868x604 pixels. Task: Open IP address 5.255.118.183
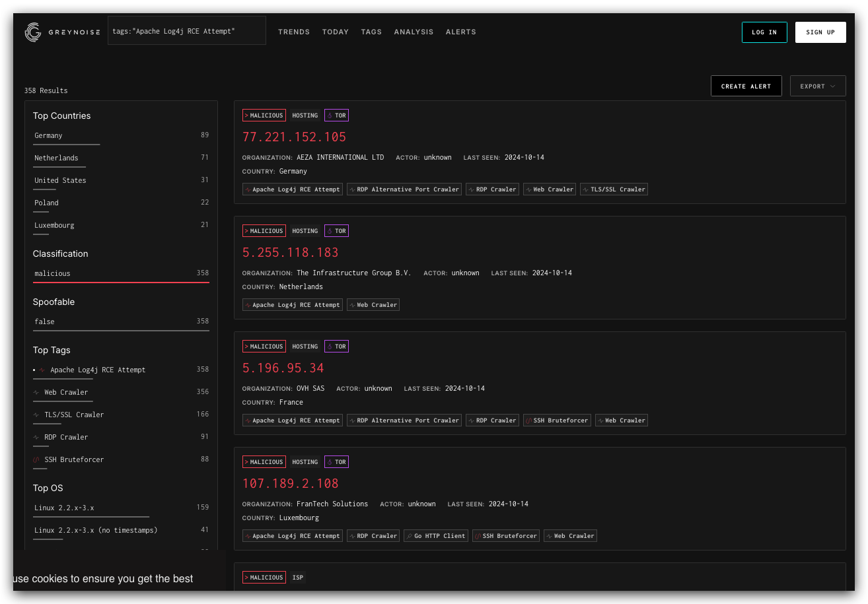click(290, 253)
